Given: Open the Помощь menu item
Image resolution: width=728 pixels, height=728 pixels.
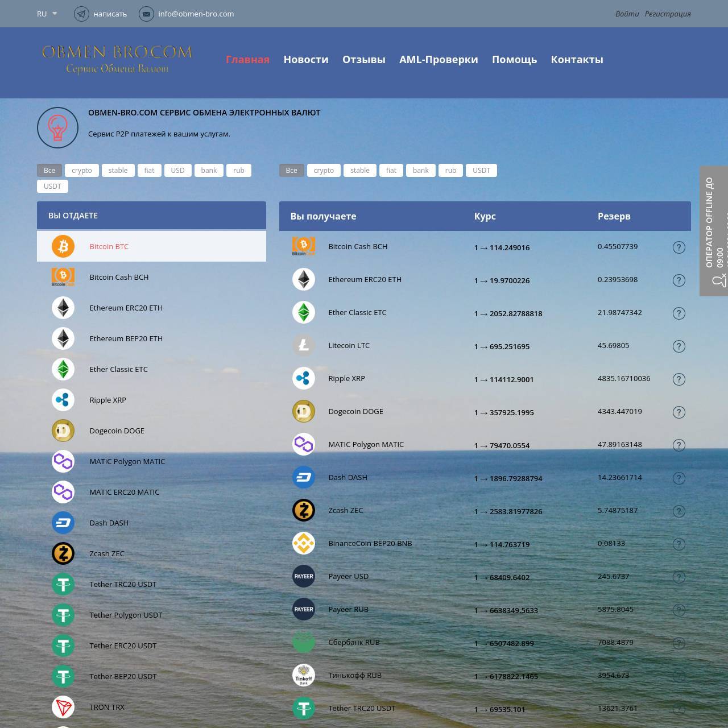Looking at the screenshot, I should coord(514,59).
